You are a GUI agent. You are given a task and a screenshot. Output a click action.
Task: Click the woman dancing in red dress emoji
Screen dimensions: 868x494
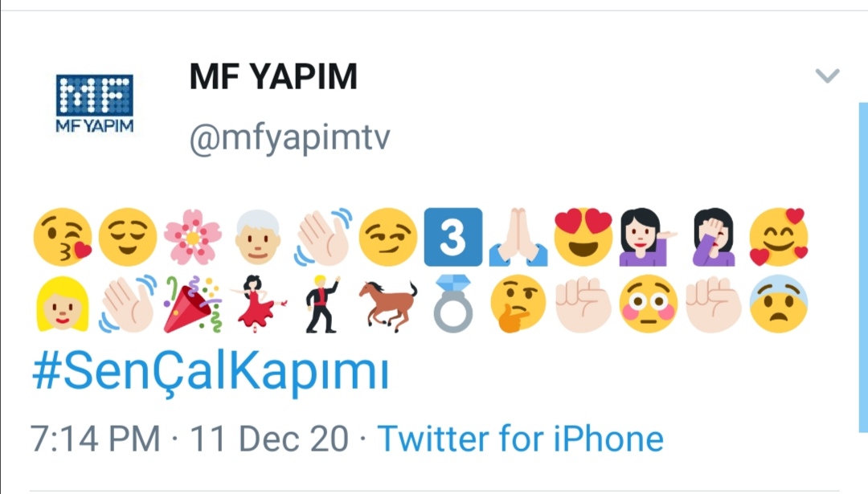(258, 304)
